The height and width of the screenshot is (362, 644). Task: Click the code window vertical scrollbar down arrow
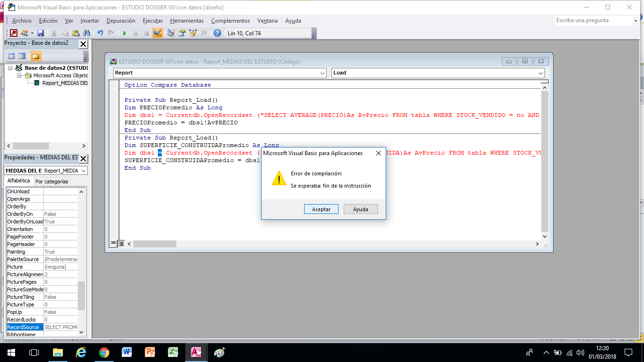click(545, 237)
